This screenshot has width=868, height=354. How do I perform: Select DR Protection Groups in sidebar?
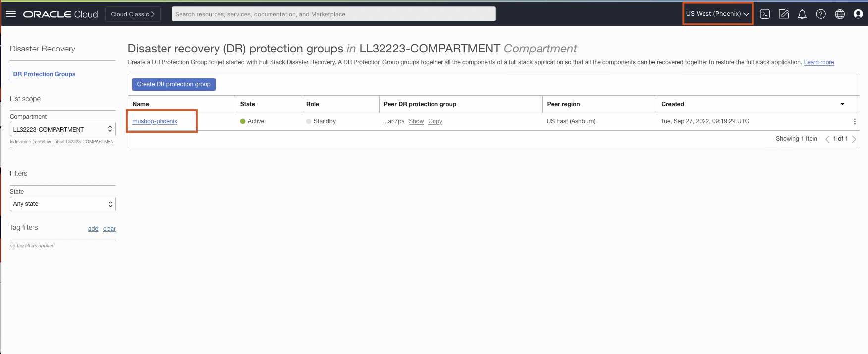44,74
